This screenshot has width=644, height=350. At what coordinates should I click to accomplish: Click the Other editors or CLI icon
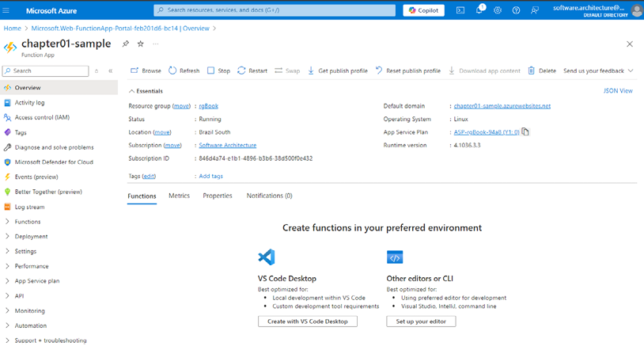coord(395,257)
